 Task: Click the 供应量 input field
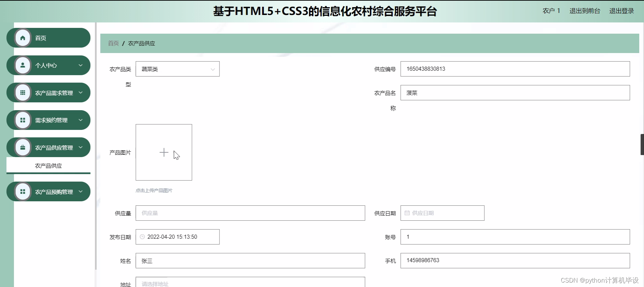250,213
